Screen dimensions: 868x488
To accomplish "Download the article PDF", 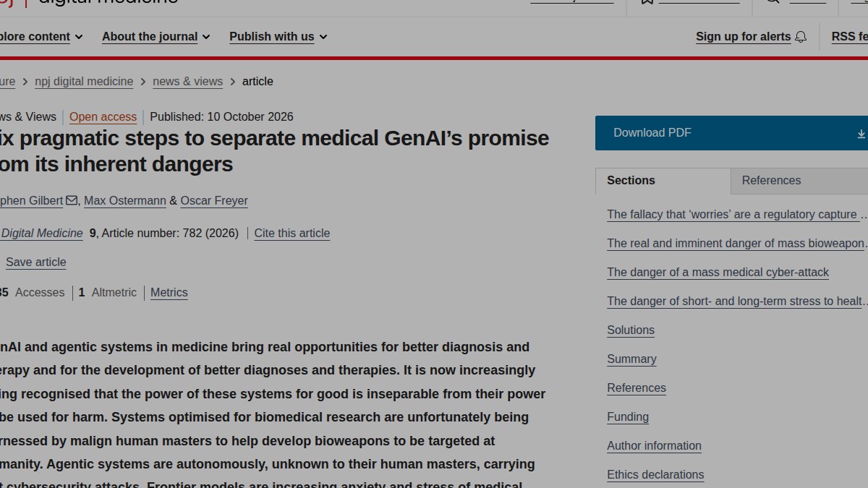I will pyautogui.click(x=731, y=133).
